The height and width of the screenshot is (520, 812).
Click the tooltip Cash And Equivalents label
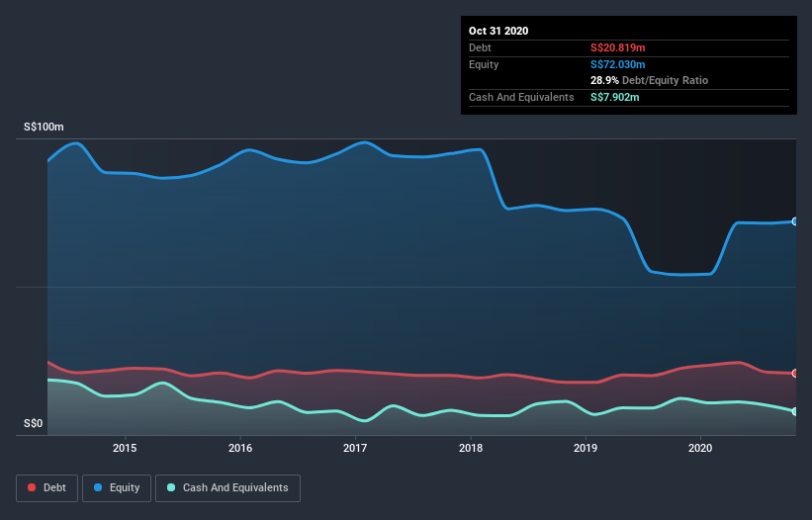point(521,97)
